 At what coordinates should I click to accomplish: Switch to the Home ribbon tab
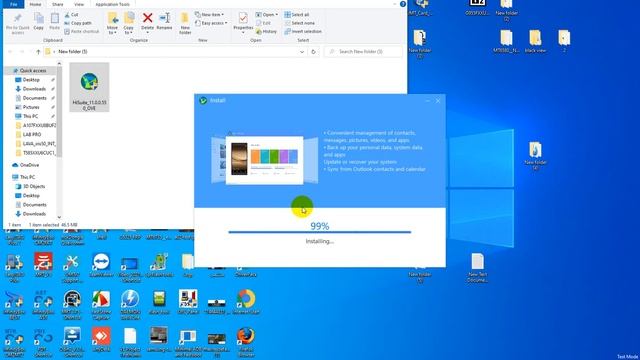click(x=35, y=4)
